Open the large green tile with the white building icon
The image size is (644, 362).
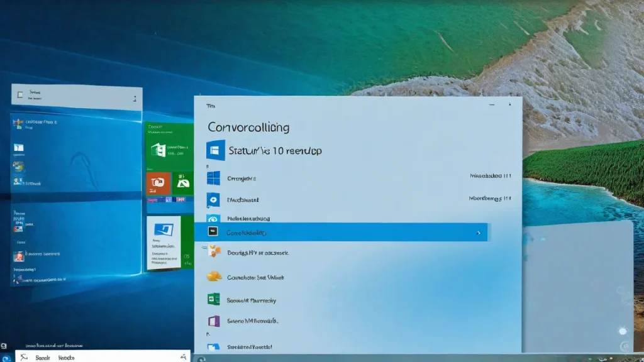click(169, 146)
